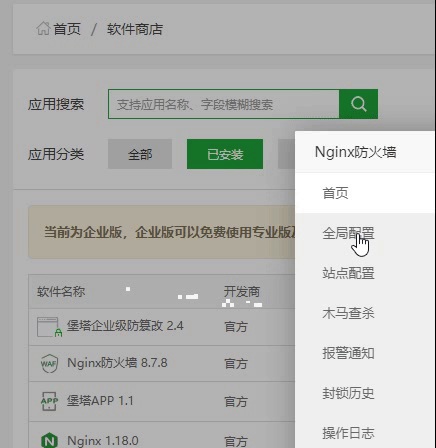Select the 全部 category button
Viewport: 436px width, 448px height.
tap(140, 154)
